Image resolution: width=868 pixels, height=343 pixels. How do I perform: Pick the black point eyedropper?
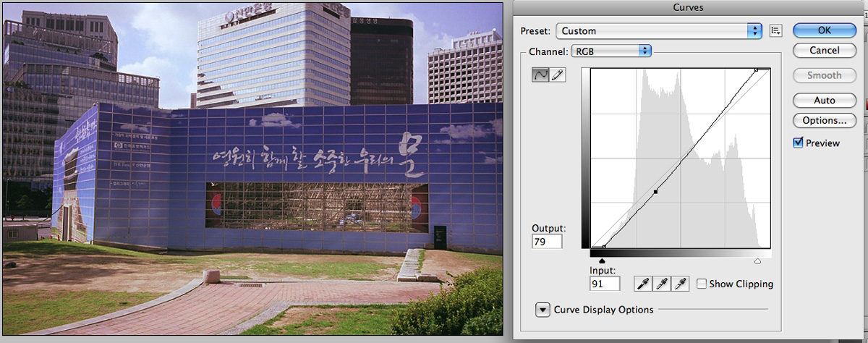pos(642,284)
